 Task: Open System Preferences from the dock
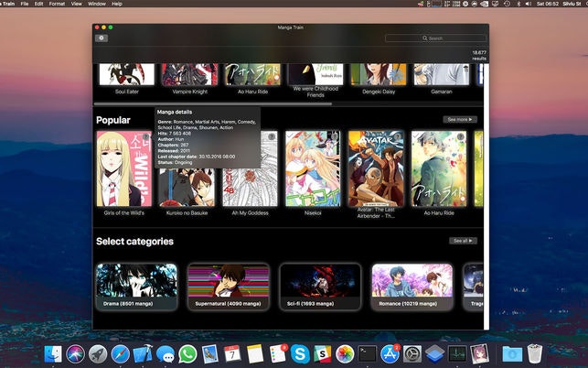412,354
